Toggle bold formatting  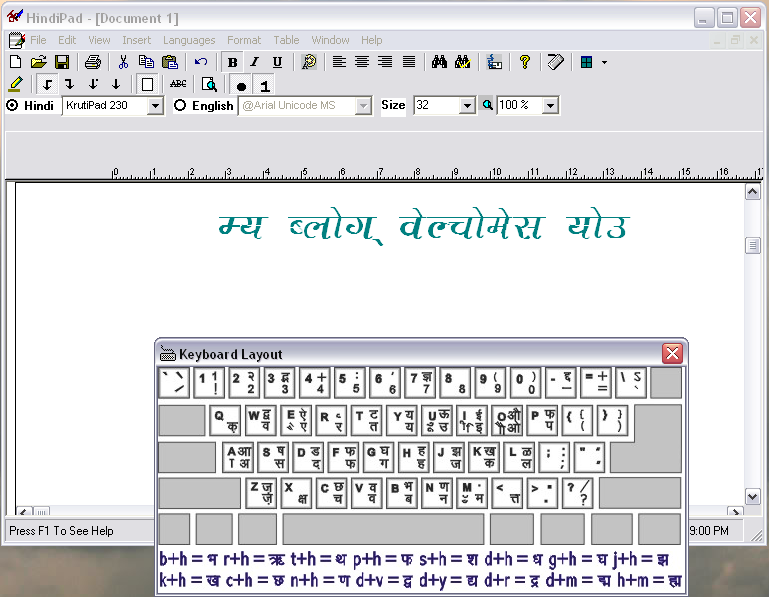(232, 62)
